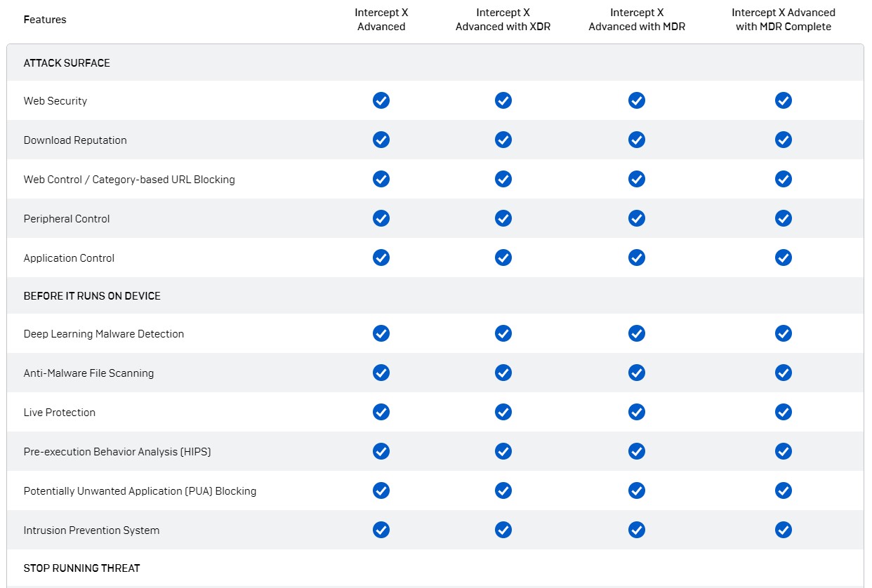Click PUA Blocking check under base Intercept X Advanced
Screen dimensions: 872x588
[381, 490]
